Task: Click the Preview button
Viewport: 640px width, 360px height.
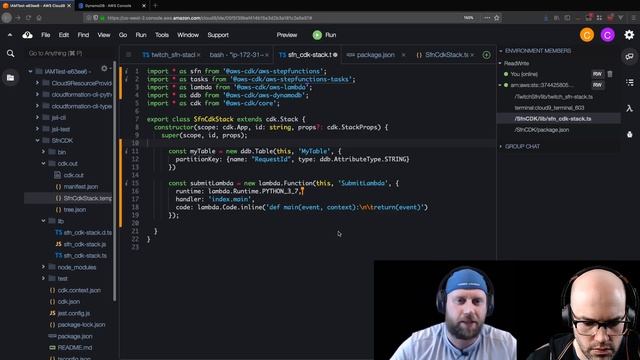Action: pyautogui.click(x=287, y=35)
